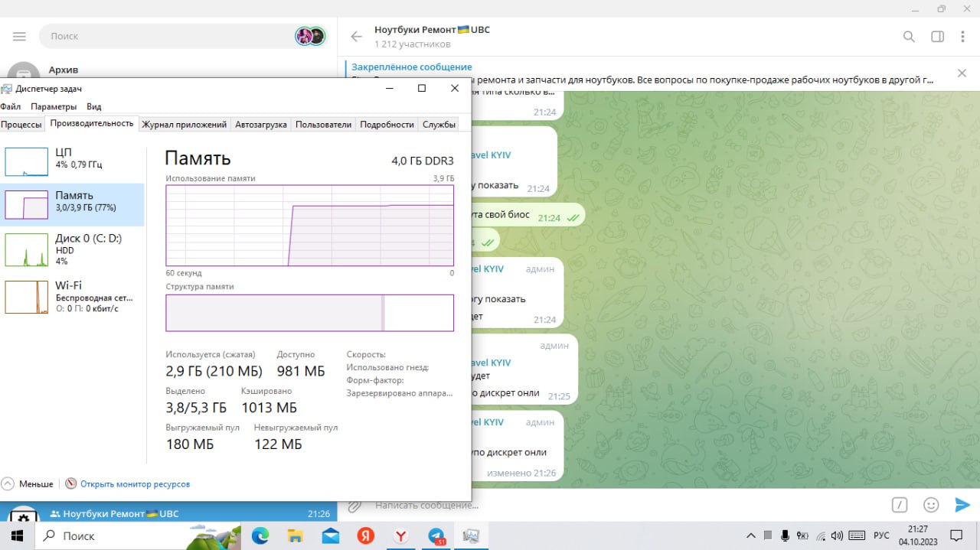Check the microphone tray icon
This screenshot has width=980, height=550.
[786, 535]
